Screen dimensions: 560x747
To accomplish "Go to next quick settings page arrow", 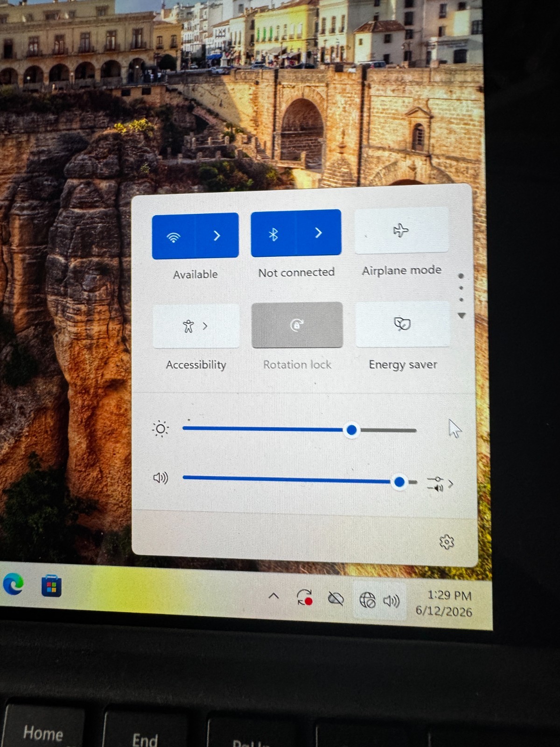I will (x=462, y=316).
